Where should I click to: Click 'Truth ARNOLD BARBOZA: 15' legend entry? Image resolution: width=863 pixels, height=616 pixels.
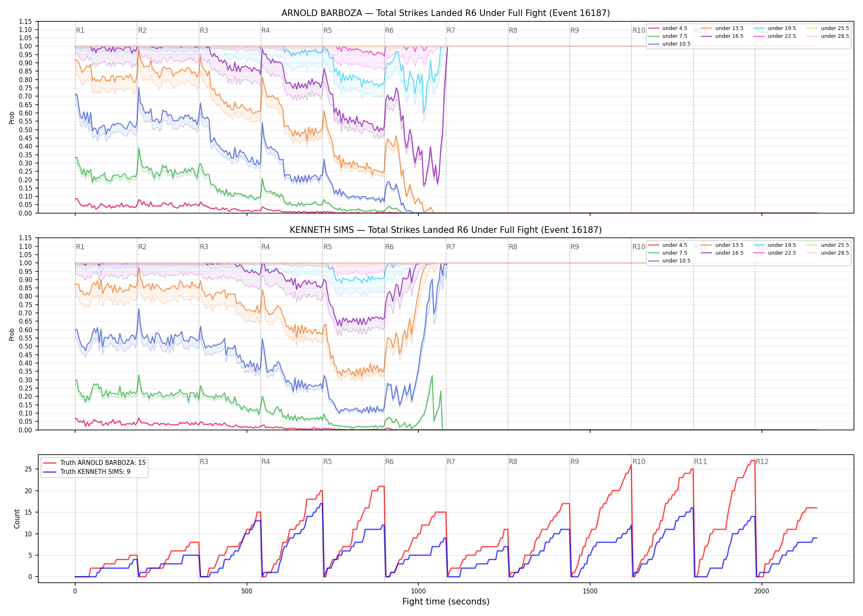tap(95, 463)
